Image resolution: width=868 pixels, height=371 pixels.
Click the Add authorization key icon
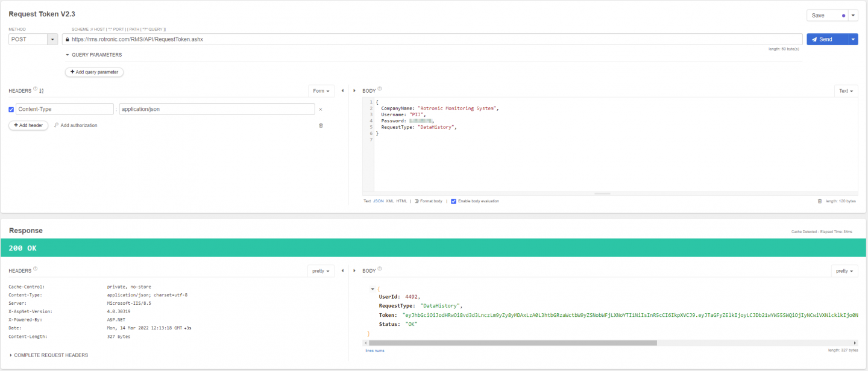tap(57, 125)
